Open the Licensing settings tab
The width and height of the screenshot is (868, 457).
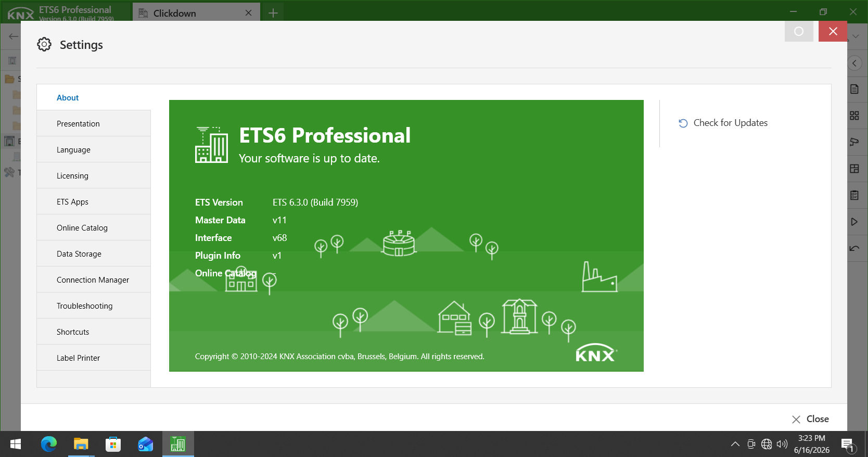click(94, 175)
